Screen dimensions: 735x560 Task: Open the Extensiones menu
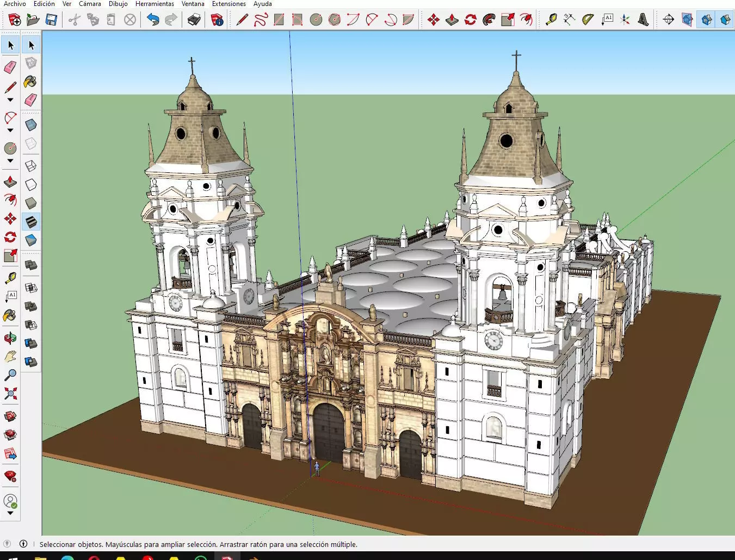tap(228, 4)
